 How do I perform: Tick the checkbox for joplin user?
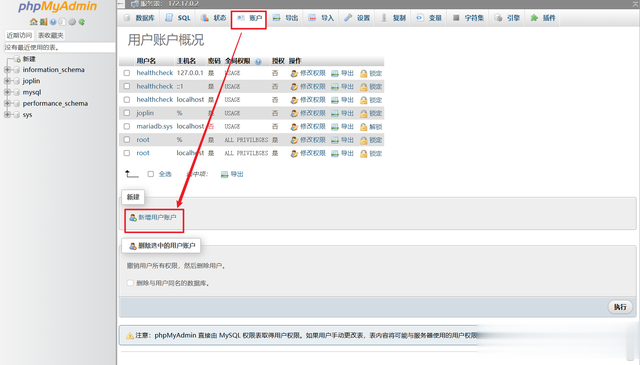coord(127,113)
